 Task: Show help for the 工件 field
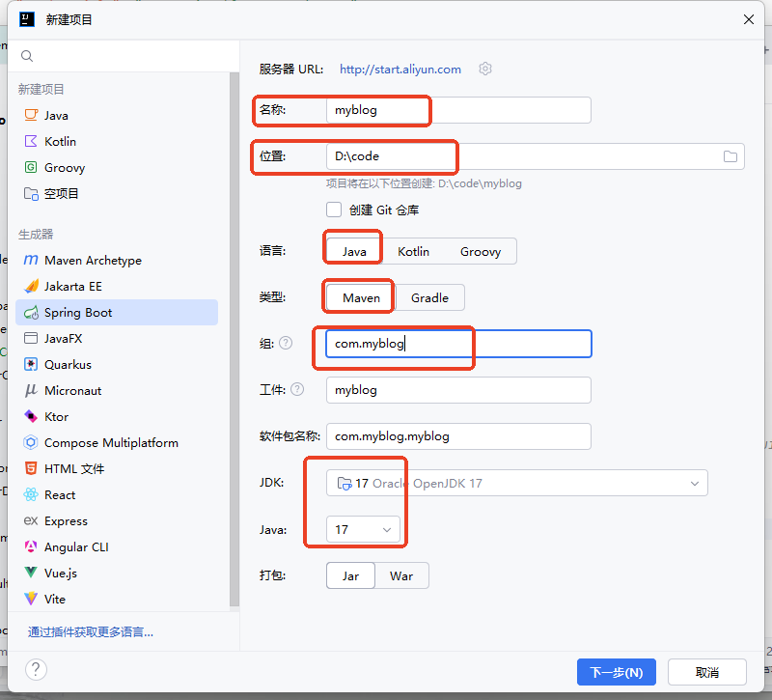pyautogui.click(x=297, y=390)
